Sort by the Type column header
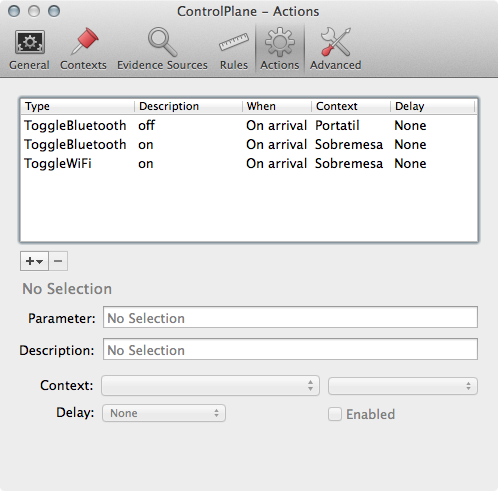Screen dimensions: 498x491 tap(77, 106)
